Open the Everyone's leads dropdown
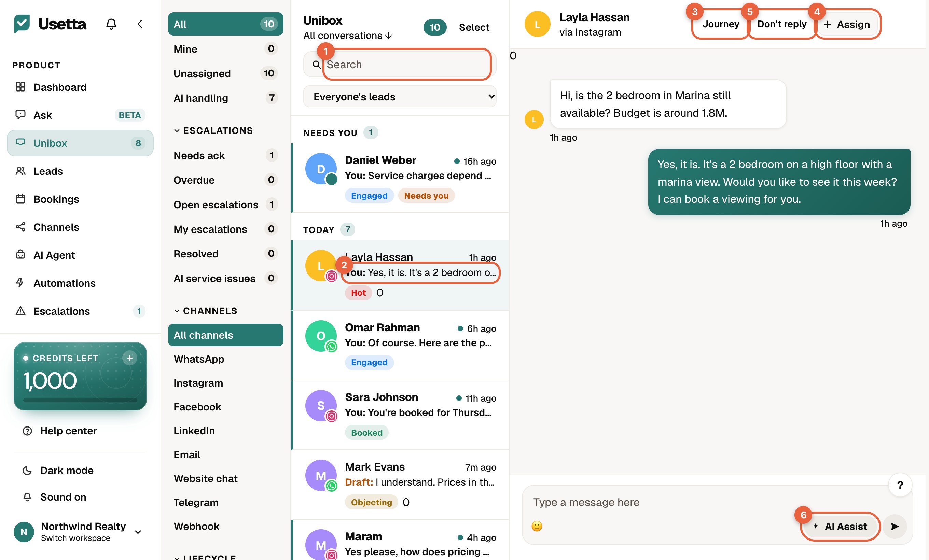Screen dimensions: 929x560 [x=400, y=97]
